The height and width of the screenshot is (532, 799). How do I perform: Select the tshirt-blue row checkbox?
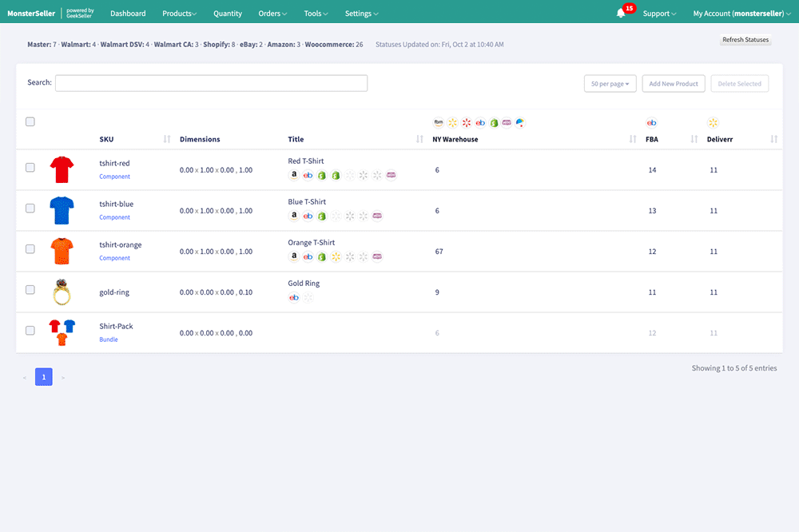30,208
